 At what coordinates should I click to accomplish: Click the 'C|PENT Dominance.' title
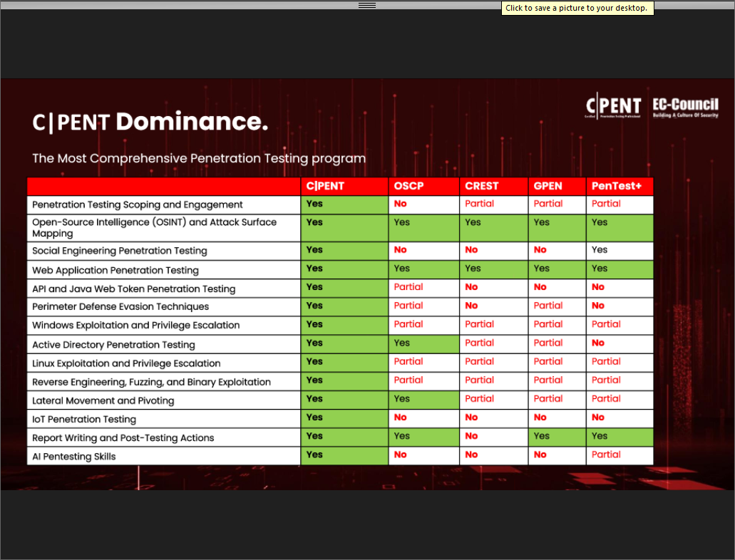point(150,122)
